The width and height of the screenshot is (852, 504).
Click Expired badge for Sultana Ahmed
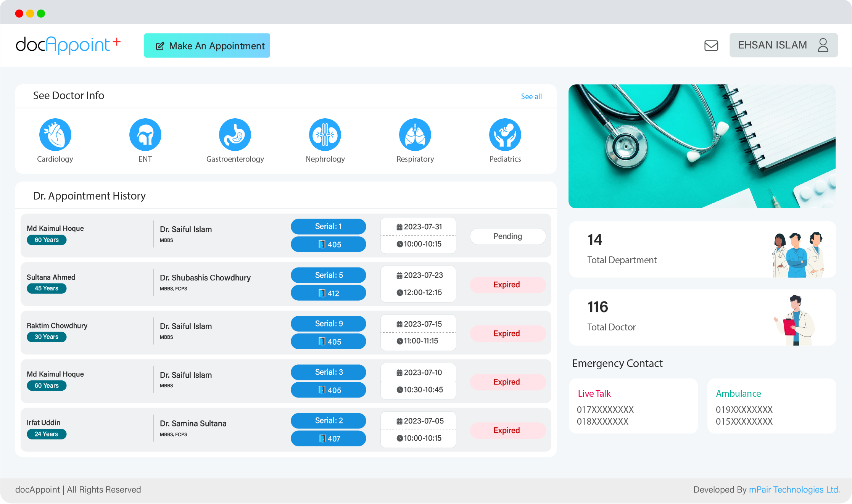[x=507, y=285]
